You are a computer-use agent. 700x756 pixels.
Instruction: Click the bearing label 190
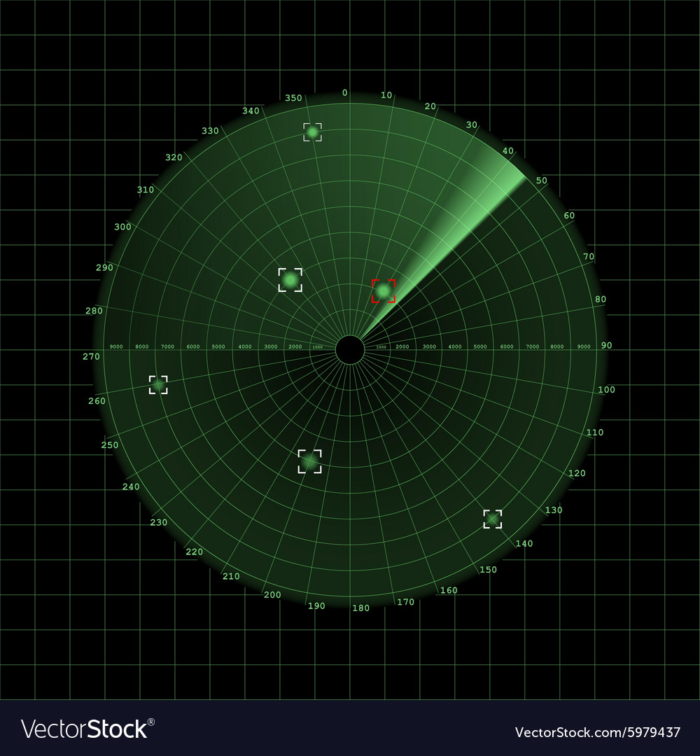(316, 606)
